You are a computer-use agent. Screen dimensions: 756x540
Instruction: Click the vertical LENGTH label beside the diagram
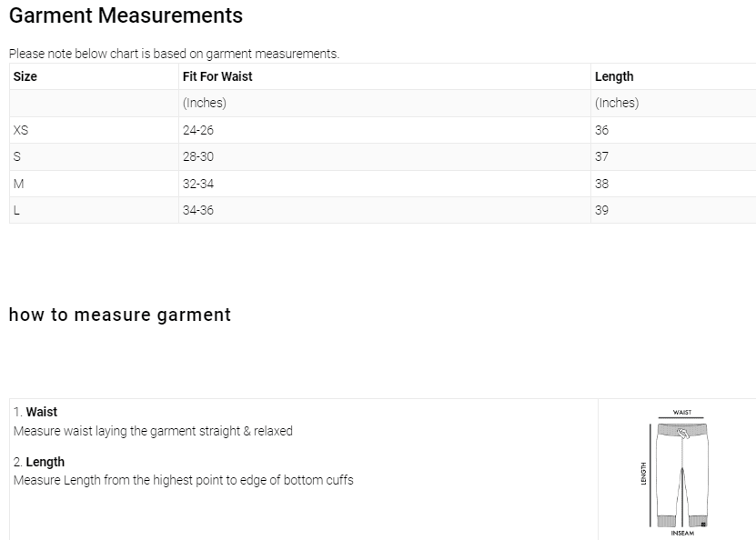tap(643, 473)
